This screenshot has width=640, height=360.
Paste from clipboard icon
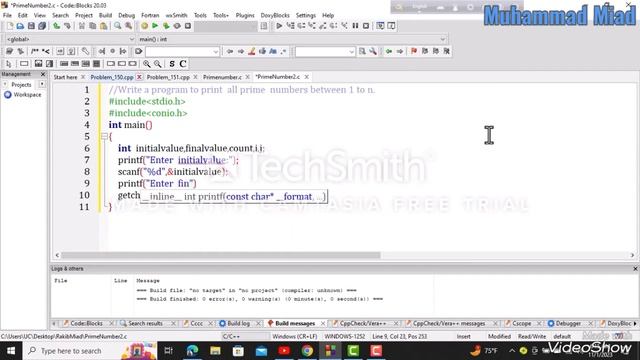[104, 26]
